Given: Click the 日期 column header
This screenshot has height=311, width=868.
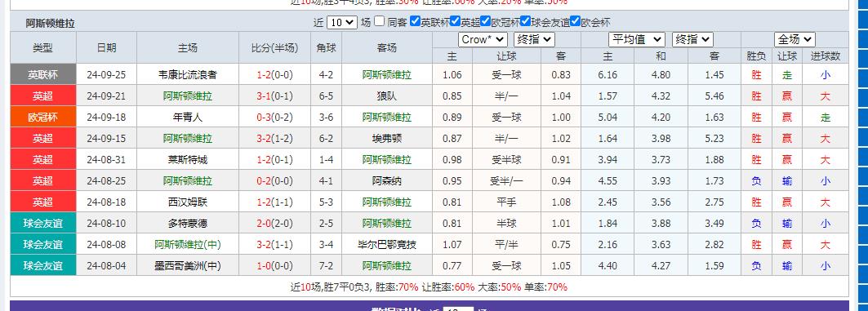Looking at the screenshot, I should click(106, 47).
